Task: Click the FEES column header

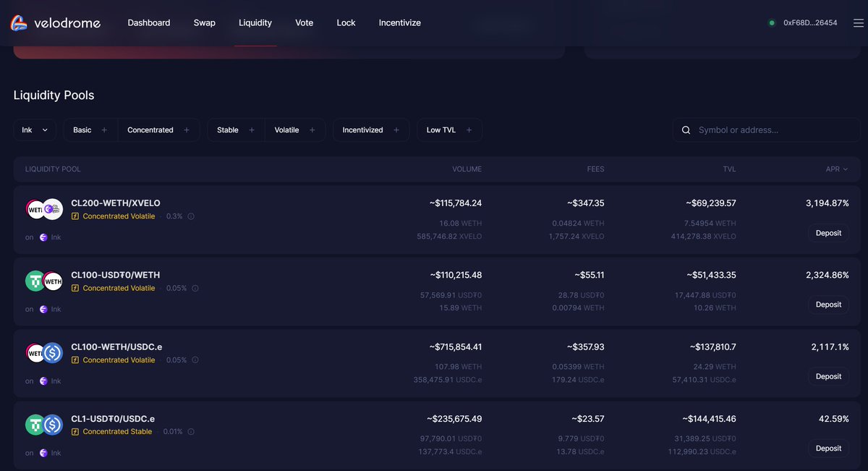Action: click(595, 169)
